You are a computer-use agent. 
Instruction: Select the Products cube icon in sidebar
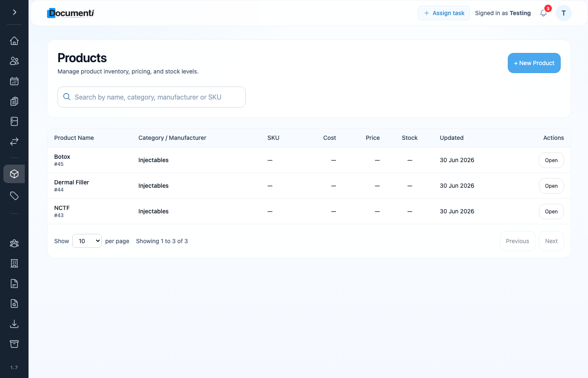click(x=14, y=174)
